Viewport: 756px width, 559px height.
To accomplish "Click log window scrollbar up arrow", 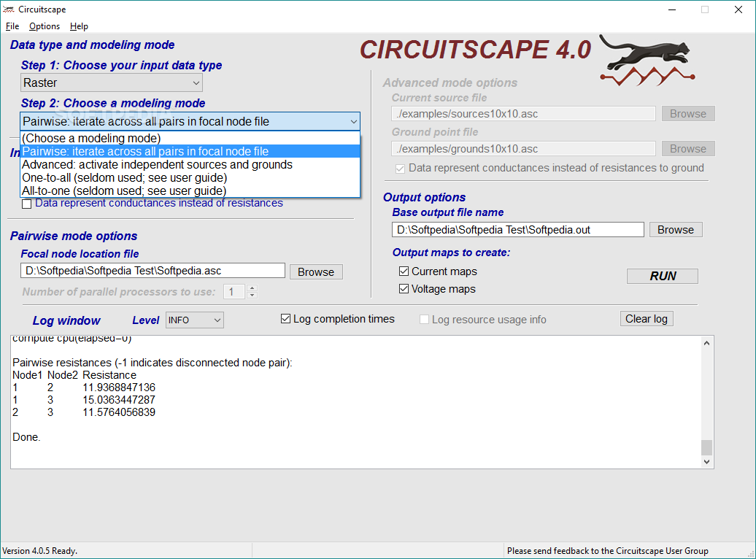I will click(706, 343).
